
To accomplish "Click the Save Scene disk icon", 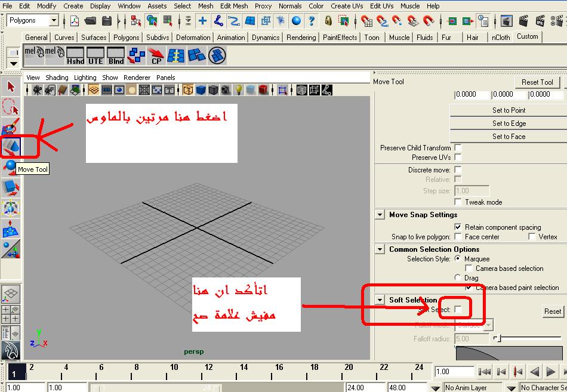I will pyautogui.click(x=107, y=21).
